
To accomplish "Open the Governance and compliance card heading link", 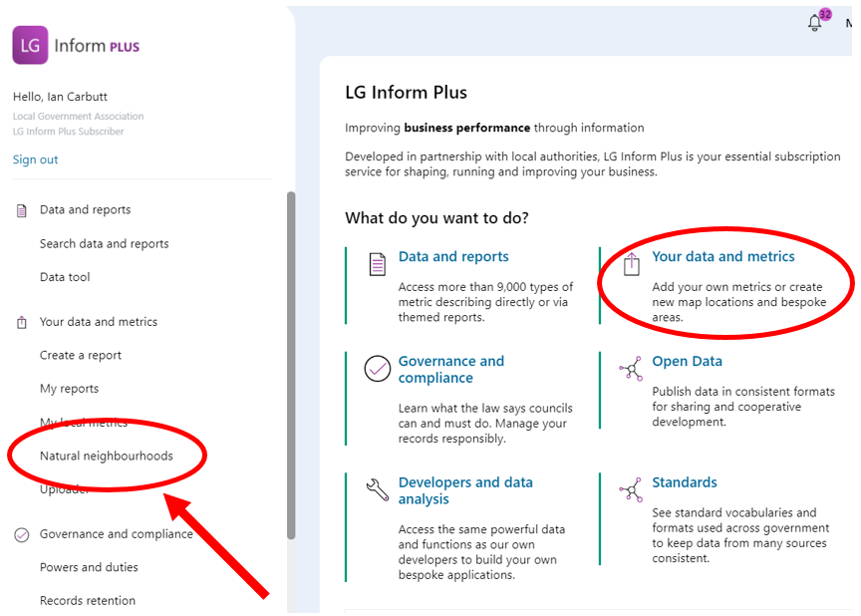I will [451, 370].
